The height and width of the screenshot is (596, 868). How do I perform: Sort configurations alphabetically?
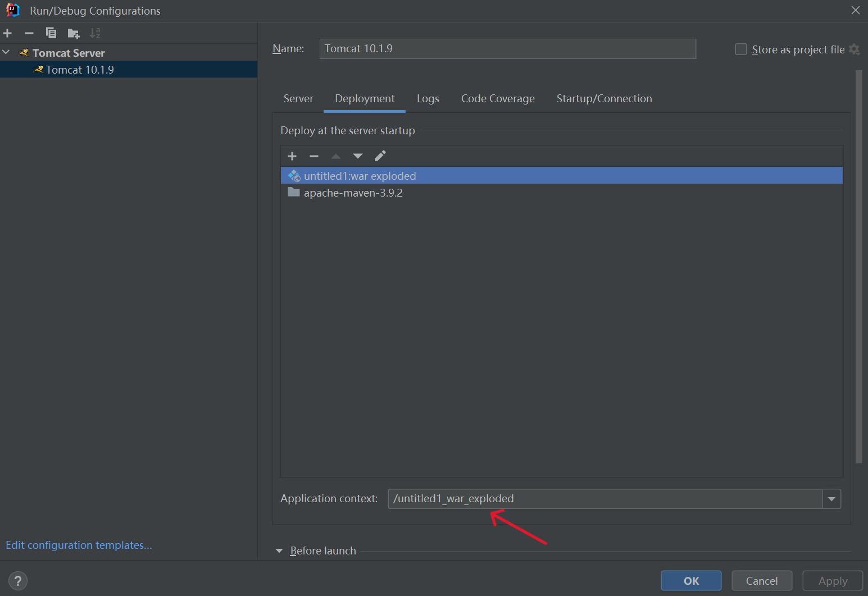pyautogui.click(x=95, y=33)
